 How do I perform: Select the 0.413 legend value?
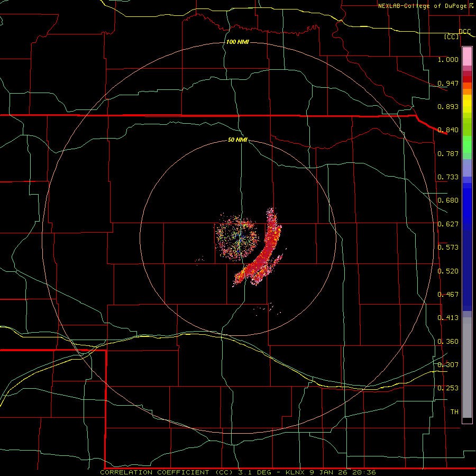pos(448,318)
